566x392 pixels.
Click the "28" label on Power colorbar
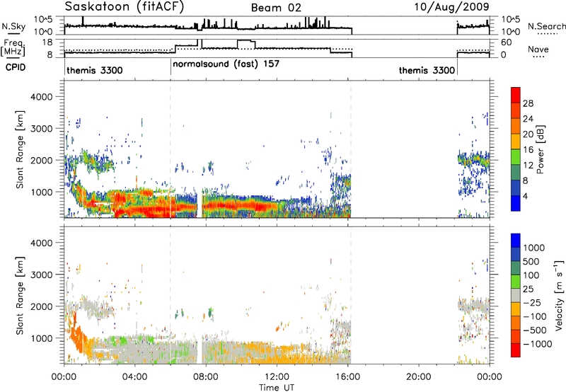click(528, 103)
